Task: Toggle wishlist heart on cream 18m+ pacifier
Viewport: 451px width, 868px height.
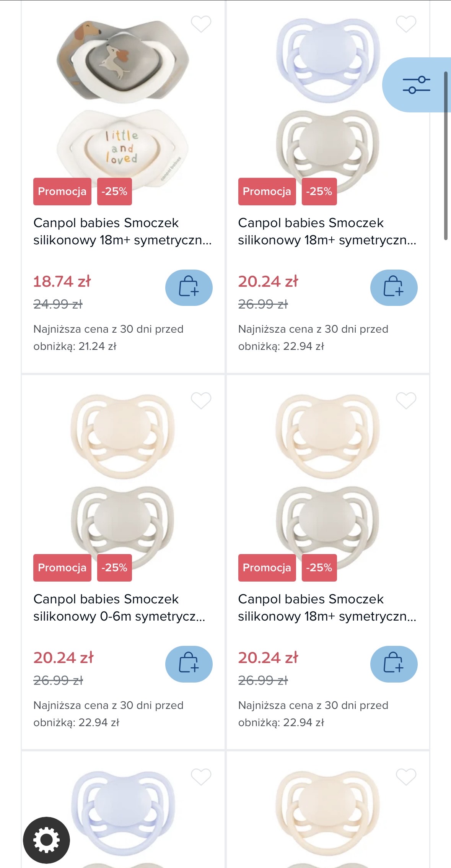Action: coord(406,400)
